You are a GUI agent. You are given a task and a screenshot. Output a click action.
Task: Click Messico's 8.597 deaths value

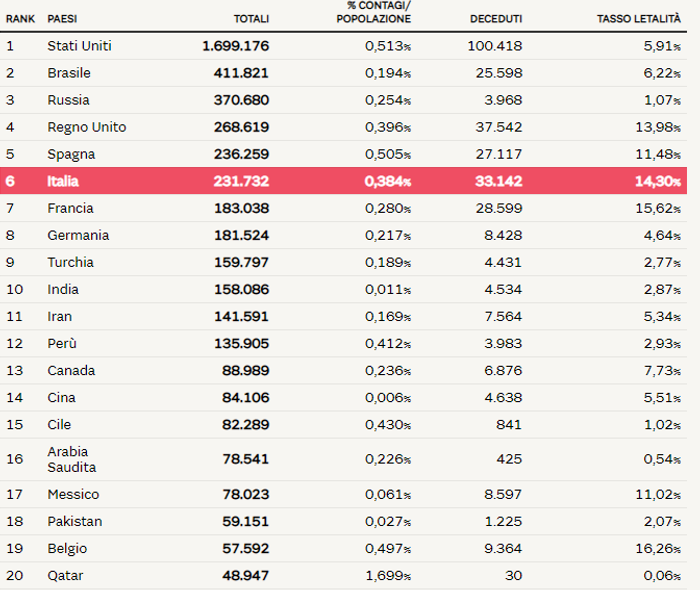click(x=503, y=494)
